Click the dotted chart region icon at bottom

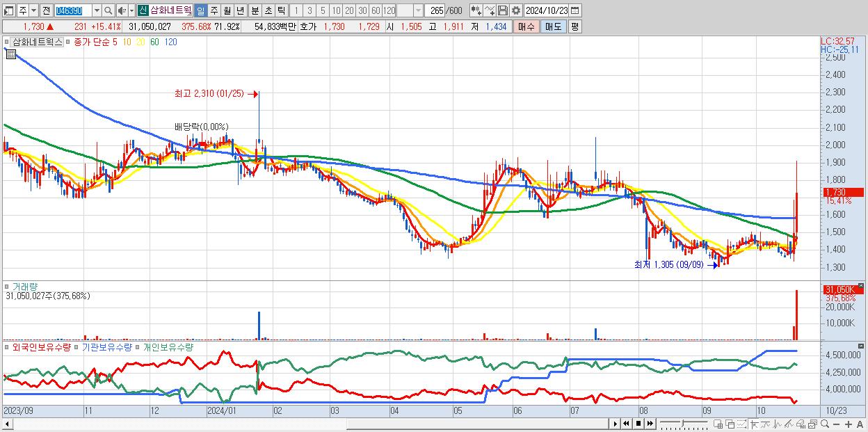coord(741,424)
